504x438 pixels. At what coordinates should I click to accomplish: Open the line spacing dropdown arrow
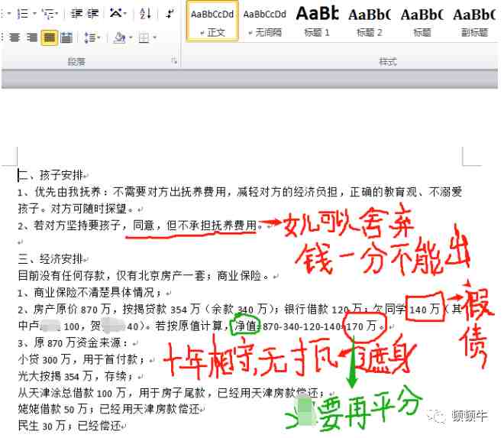click(99, 38)
